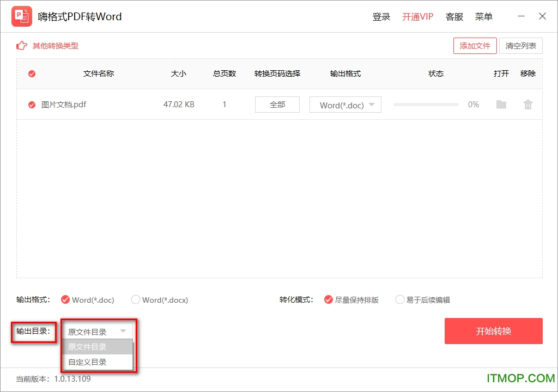Click 开通VIP in the top bar
The height and width of the screenshot is (392, 558).
(x=417, y=16)
